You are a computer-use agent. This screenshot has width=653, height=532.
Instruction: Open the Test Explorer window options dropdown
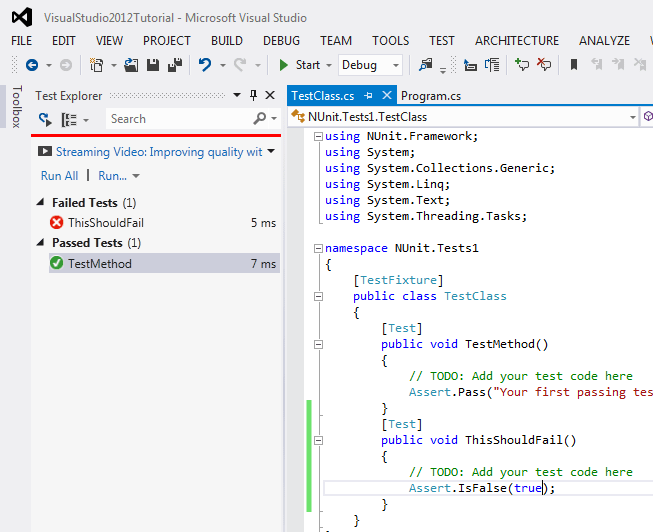click(237, 95)
